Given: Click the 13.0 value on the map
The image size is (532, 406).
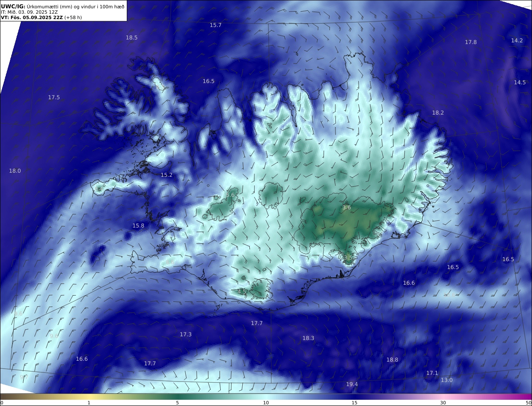Looking at the screenshot, I should 447,380.
